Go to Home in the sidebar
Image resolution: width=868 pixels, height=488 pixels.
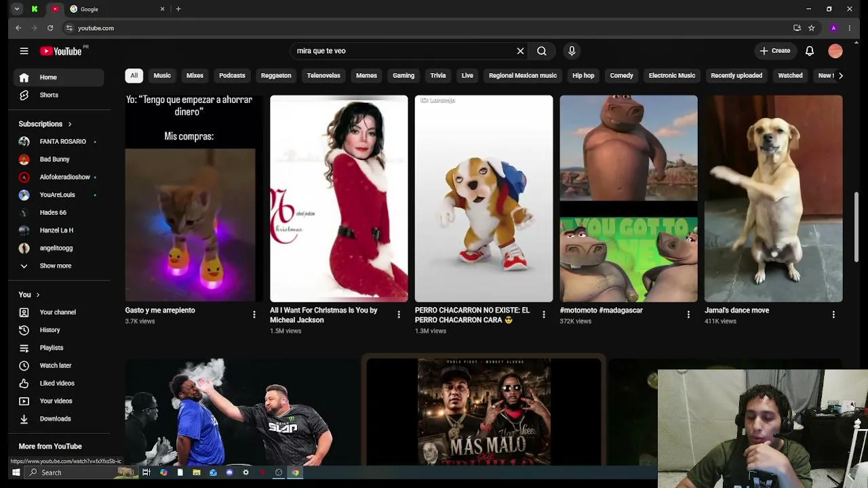coord(59,77)
